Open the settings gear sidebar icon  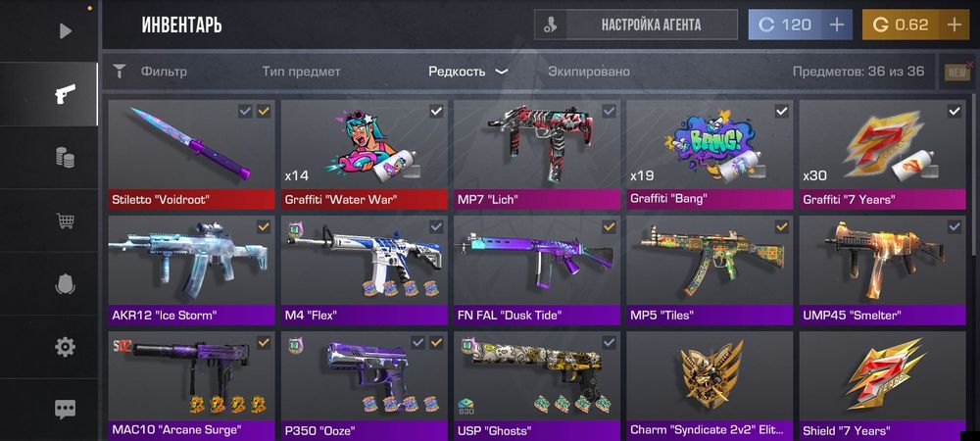(65, 347)
